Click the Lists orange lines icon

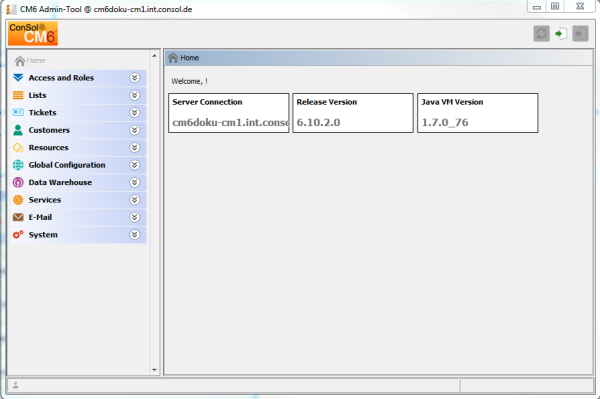click(x=18, y=95)
